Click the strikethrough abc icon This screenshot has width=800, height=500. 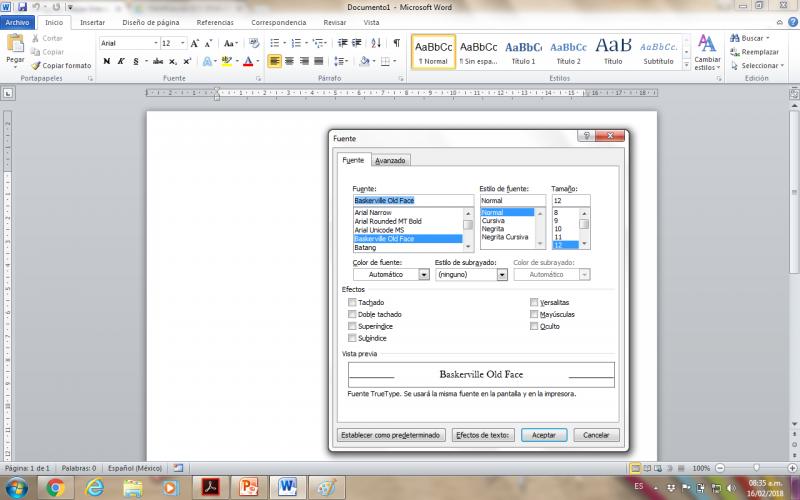(158, 61)
